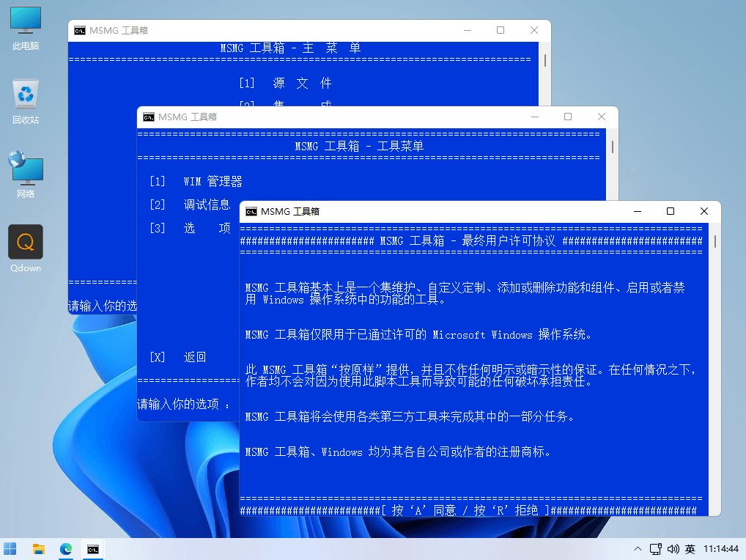Open File Explorer from taskbar
The width and height of the screenshot is (746, 560).
[39, 548]
